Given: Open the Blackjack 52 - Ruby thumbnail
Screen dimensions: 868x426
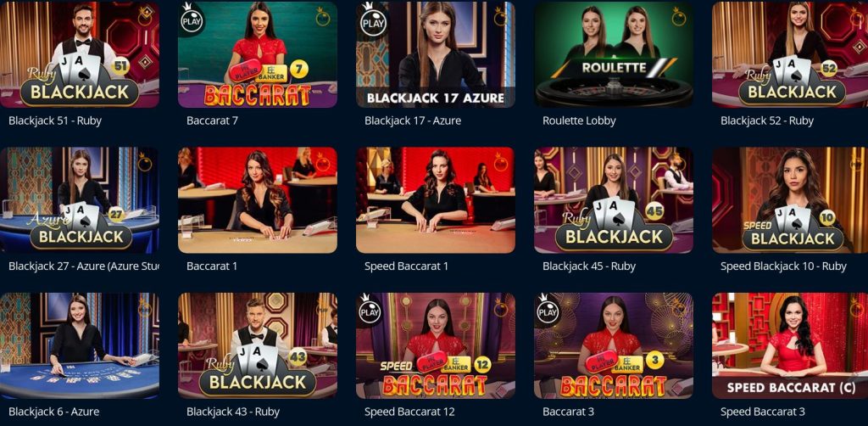Looking at the screenshot, I should (790, 54).
